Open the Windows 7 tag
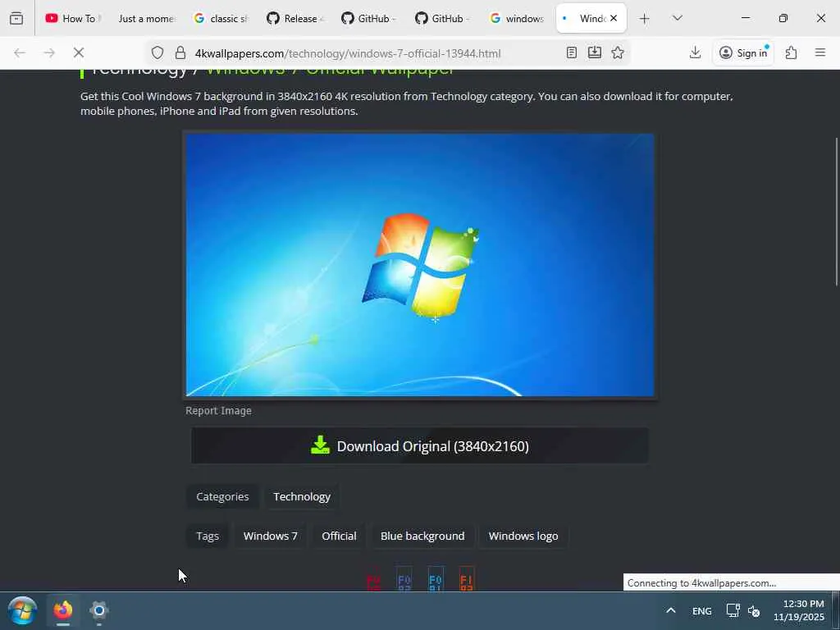 point(270,536)
